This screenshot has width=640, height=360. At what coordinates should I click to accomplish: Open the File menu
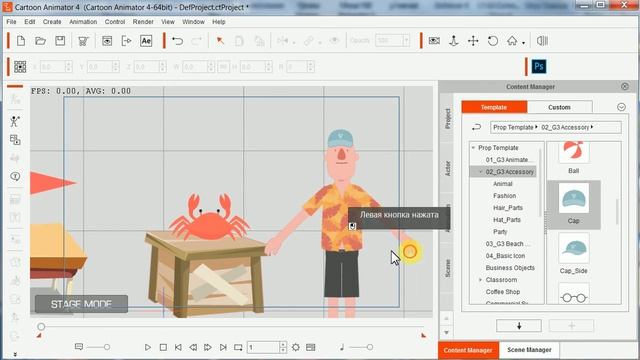pyautogui.click(x=11, y=22)
